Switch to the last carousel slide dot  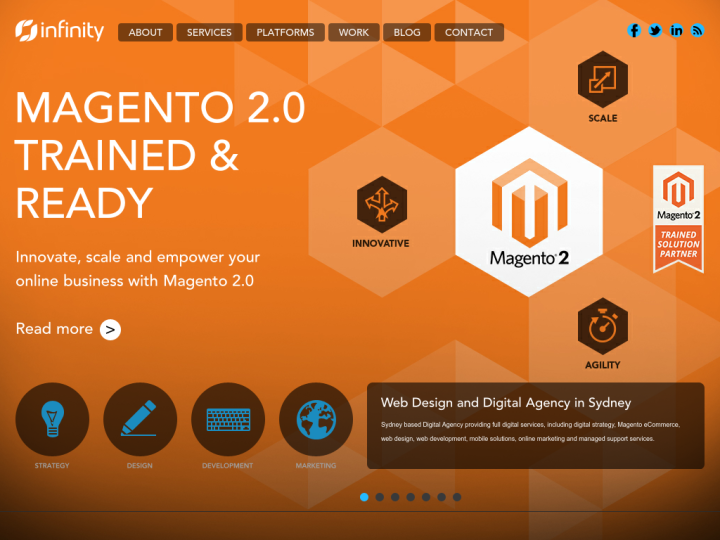click(457, 496)
